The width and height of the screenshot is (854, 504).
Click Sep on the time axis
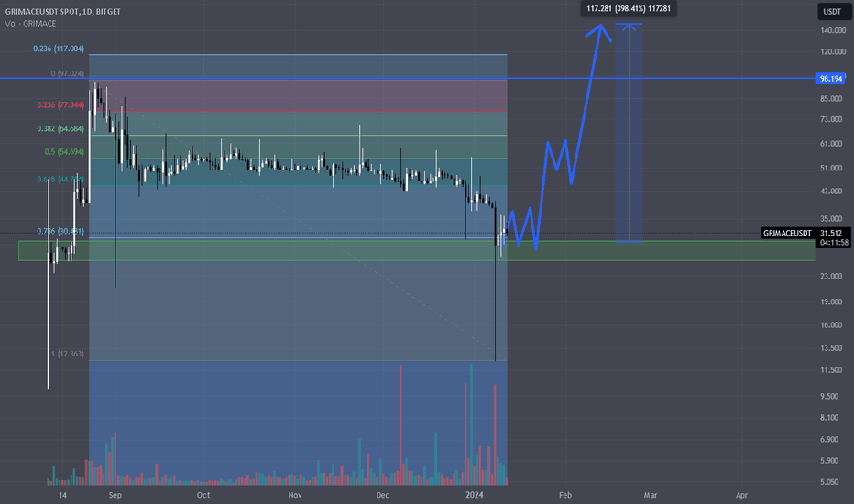[x=115, y=495]
